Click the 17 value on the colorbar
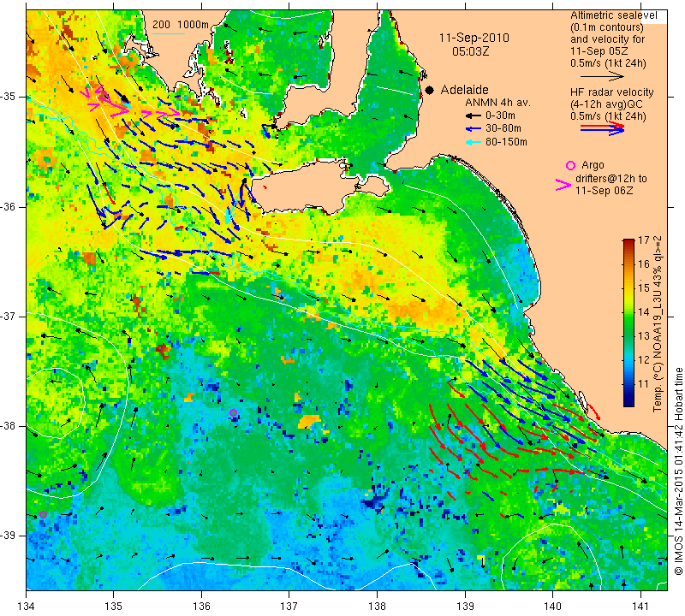Image resolution: width=685 pixels, height=616 pixels. (x=644, y=240)
